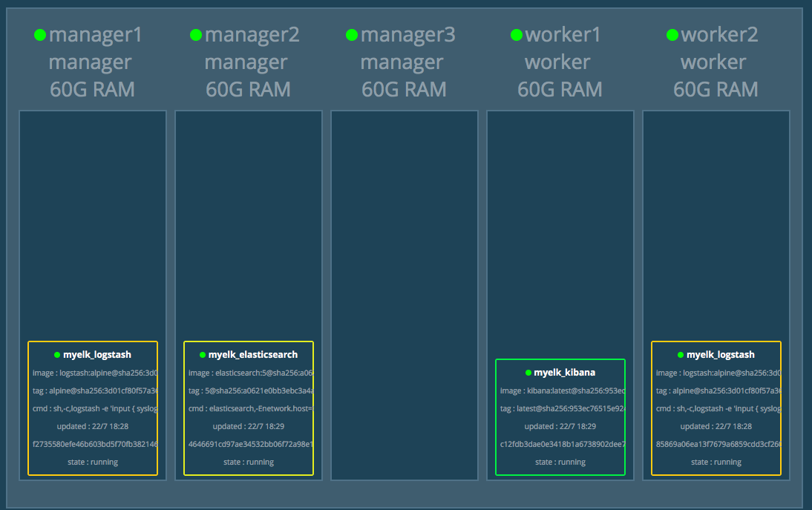Click the 60G RAM label of manager1
812x510 pixels.
tap(92, 90)
